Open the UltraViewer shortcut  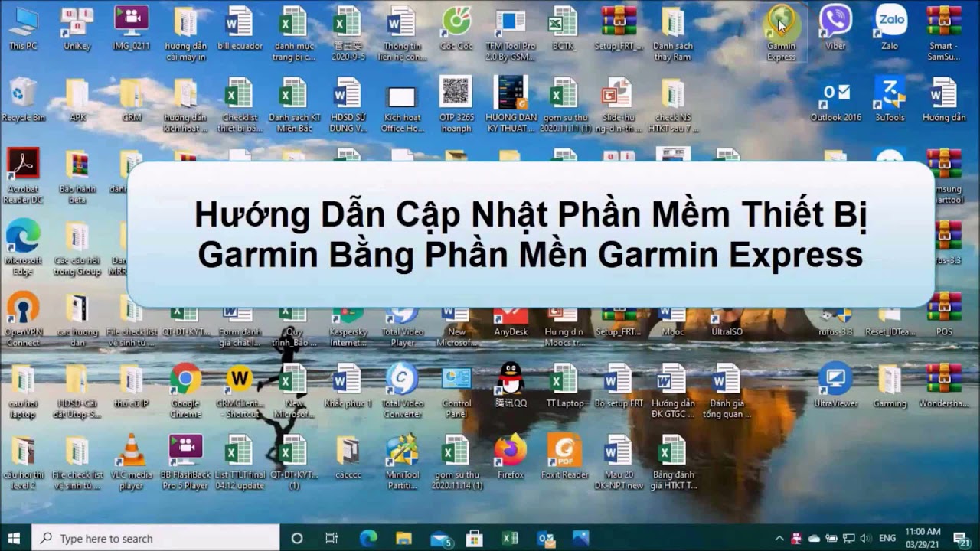(x=835, y=386)
